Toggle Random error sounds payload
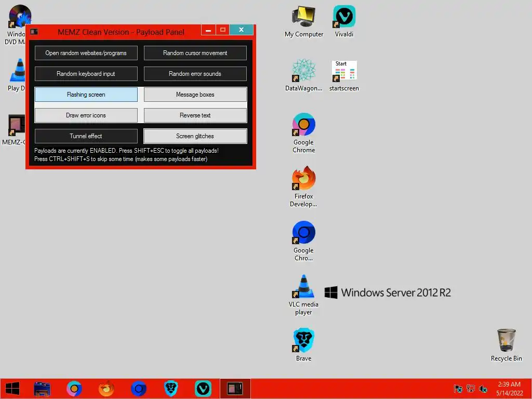 pyautogui.click(x=195, y=74)
